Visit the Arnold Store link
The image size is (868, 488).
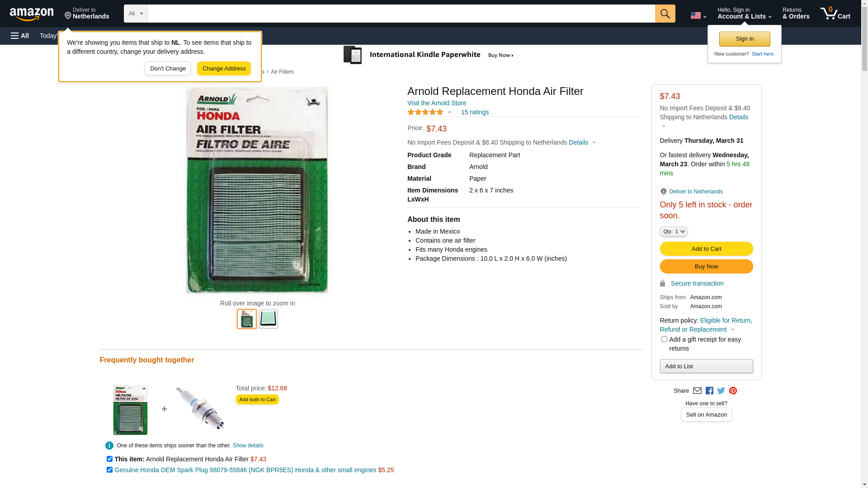(x=437, y=103)
